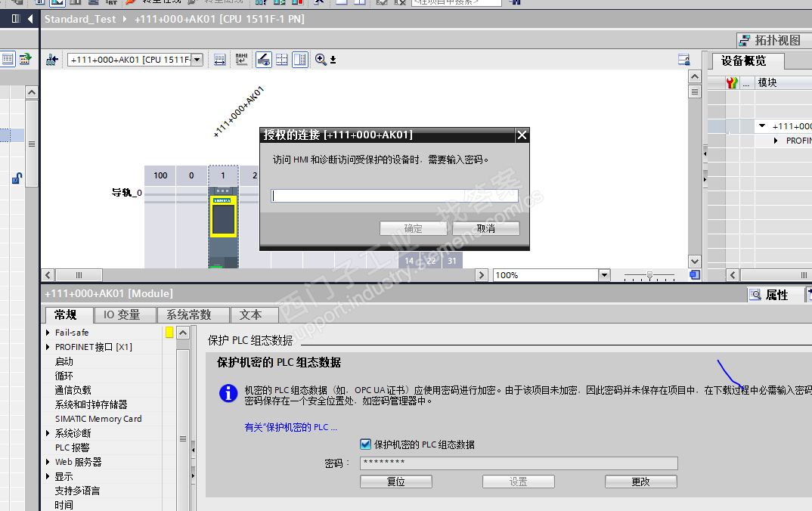
Task: Expand the PROFIN row in device overview
Action: 775,141
